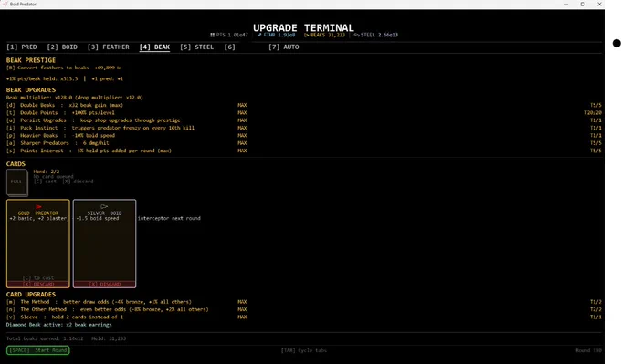Discard the Gold Predator card
Viewport: 621px width, 364px height.
coord(38,284)
